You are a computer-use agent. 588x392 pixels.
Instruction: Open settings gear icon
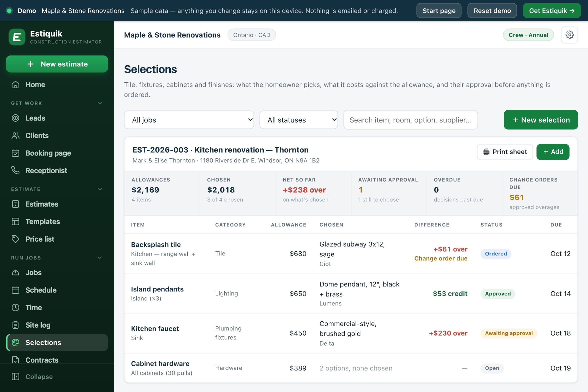click(x=569, y=35)
